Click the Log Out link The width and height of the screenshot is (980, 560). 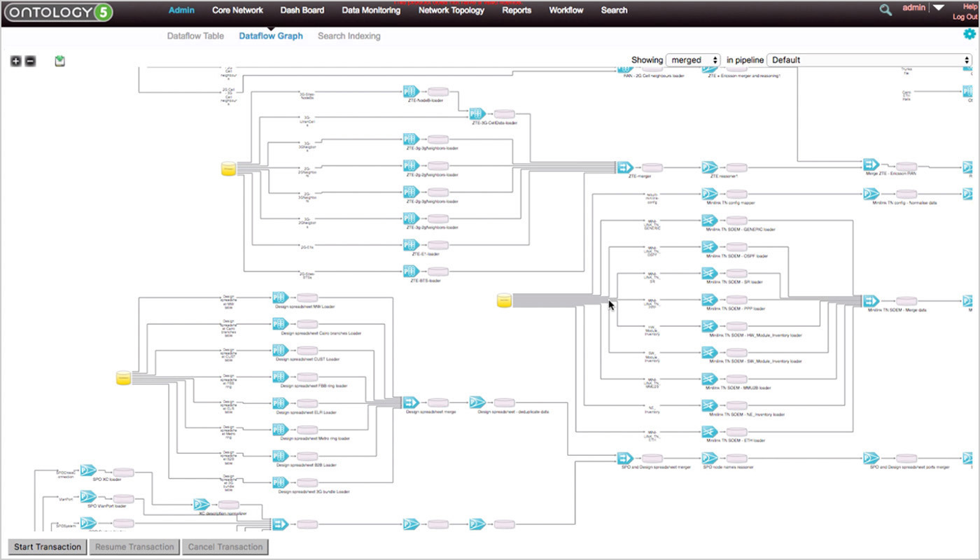click(965, 17)
